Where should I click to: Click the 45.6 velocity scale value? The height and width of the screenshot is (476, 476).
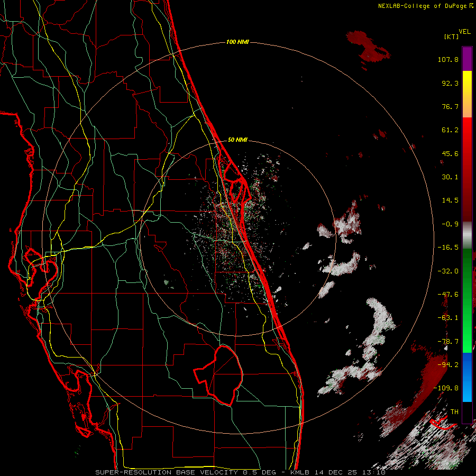click(450, 153)
